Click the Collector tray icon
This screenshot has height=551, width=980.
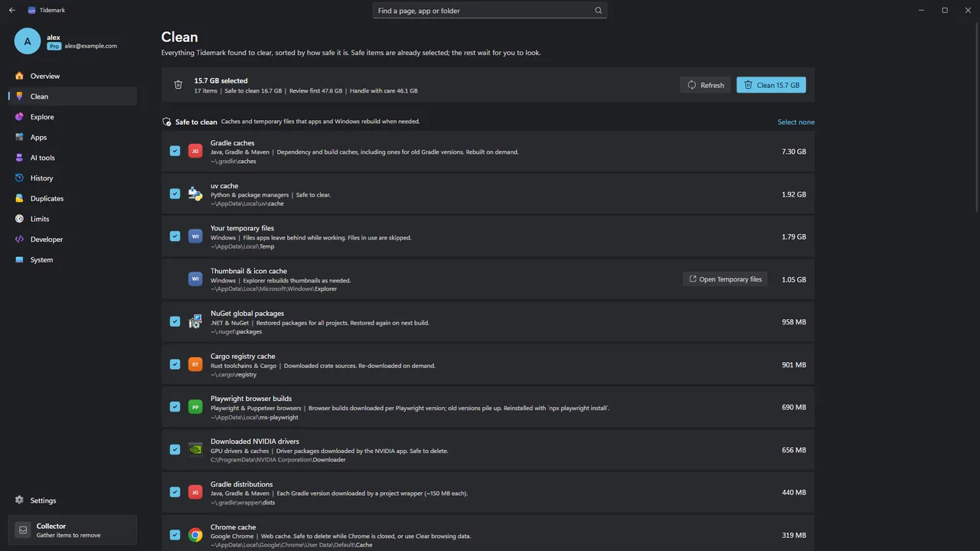point(23,530)
